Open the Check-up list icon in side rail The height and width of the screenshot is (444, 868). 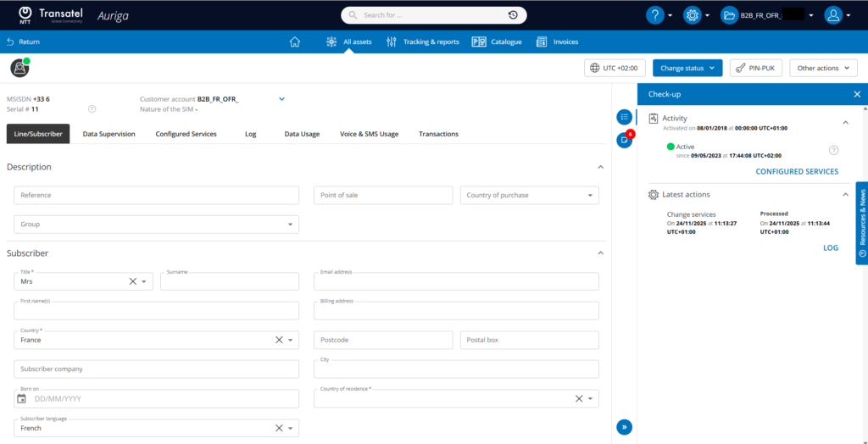tap(625, 117)
